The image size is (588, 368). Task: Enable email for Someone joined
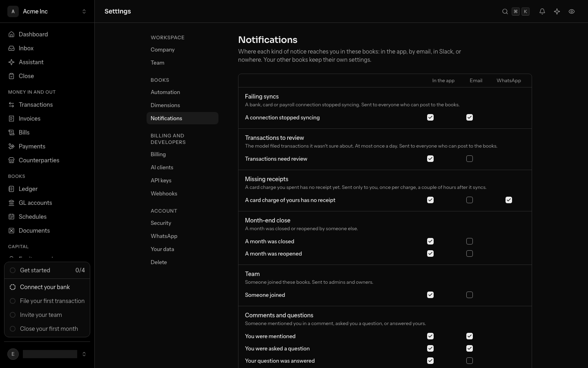coord(470,295)
